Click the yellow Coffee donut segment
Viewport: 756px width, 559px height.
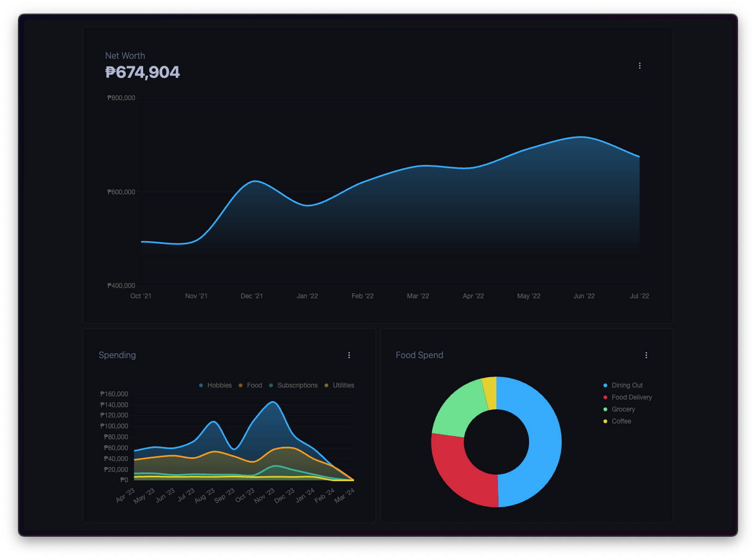pos(490,393)
